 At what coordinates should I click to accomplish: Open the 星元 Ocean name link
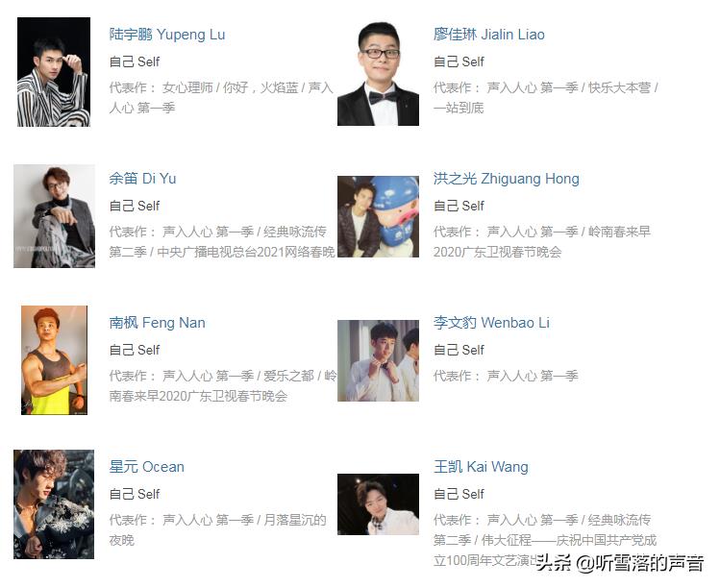(x=146, y=467)
